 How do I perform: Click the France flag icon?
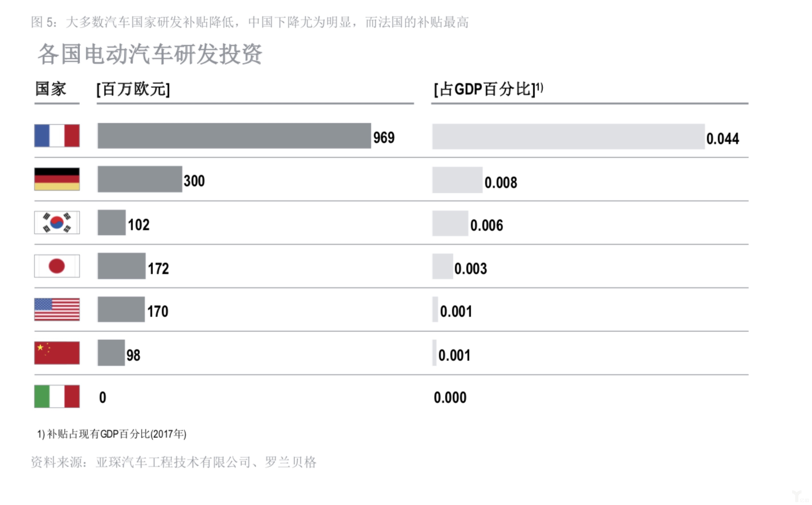click(x=57, y=136)
